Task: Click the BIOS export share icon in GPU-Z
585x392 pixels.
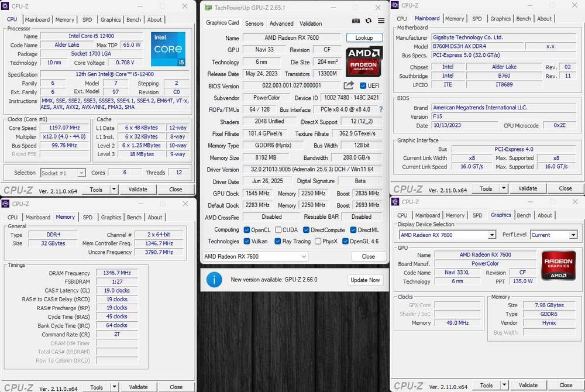Action: [349, 85]
